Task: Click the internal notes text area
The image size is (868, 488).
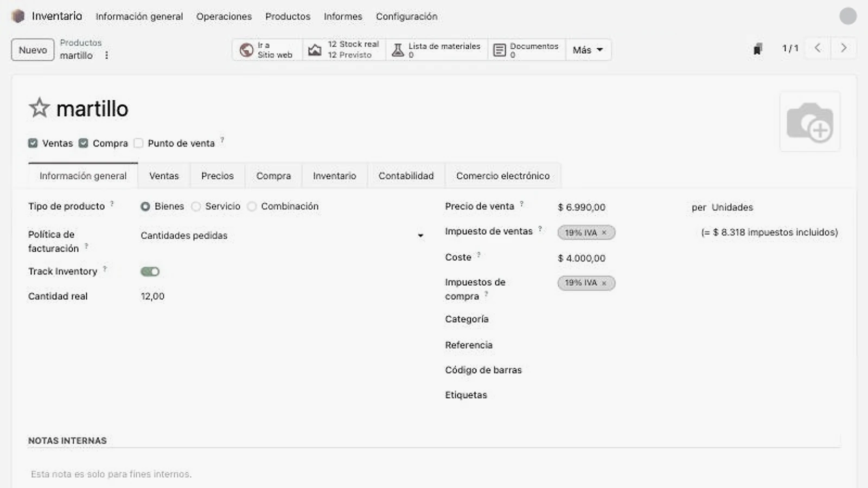Action: [x=434, y=474]
